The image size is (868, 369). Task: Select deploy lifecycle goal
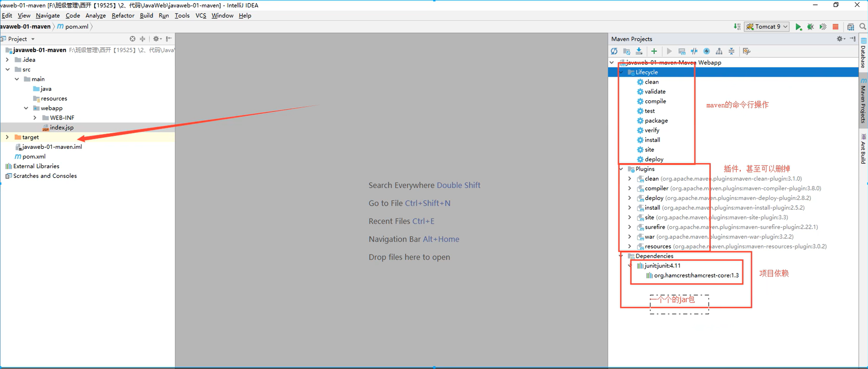tap(650, 159)
